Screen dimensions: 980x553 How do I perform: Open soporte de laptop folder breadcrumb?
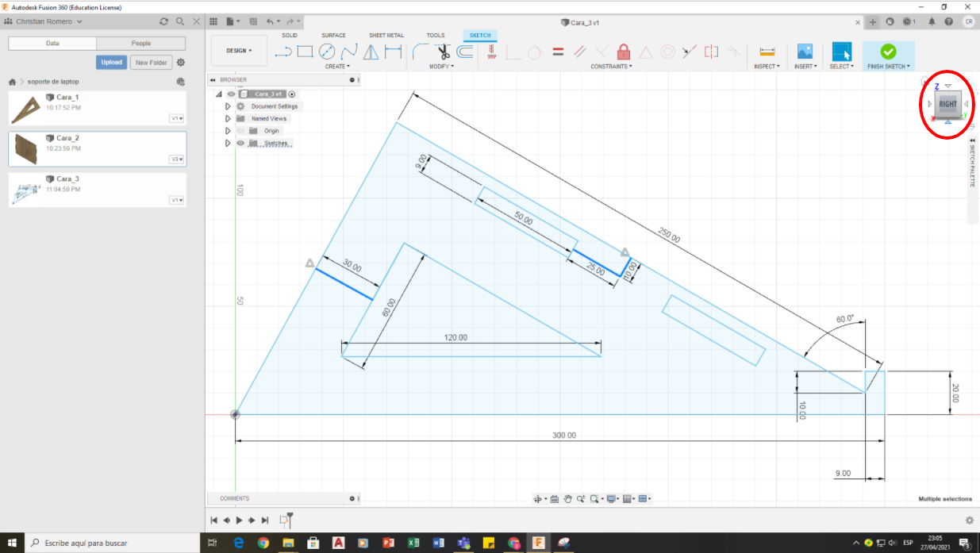(x=53, y=82)
